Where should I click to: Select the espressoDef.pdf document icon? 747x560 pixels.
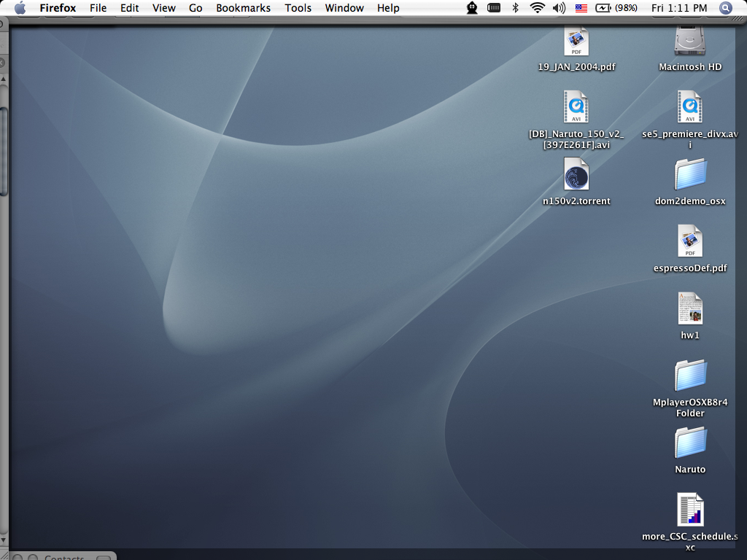click(x=689, y=242)
